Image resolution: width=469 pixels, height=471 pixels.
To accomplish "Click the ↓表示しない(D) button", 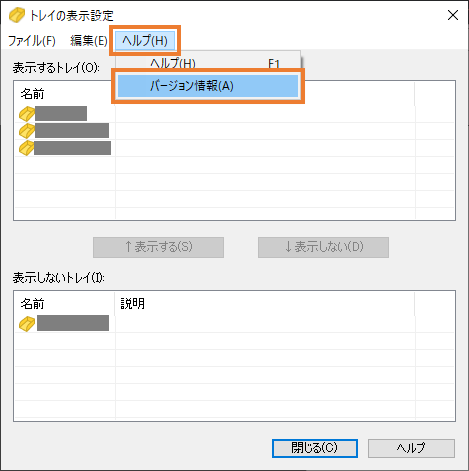I will [x=323, y=247].
